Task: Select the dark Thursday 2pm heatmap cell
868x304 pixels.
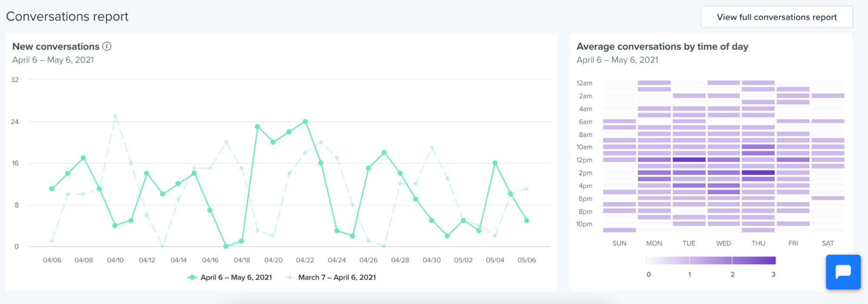Action: 758,173
